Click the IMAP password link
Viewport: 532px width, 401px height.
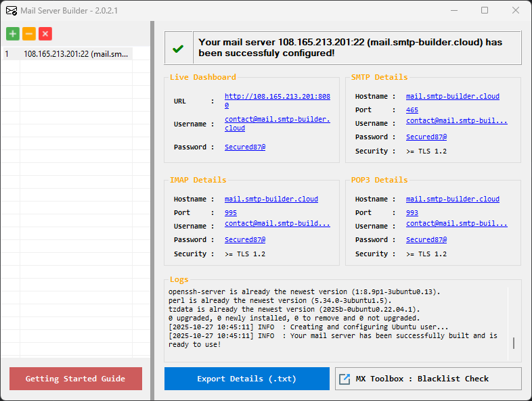point(245,239)
